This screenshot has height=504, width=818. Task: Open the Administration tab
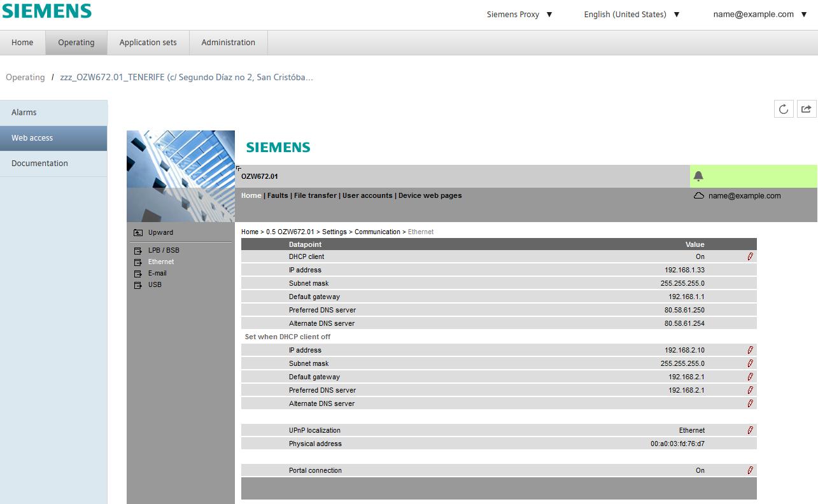click(229, 42)
